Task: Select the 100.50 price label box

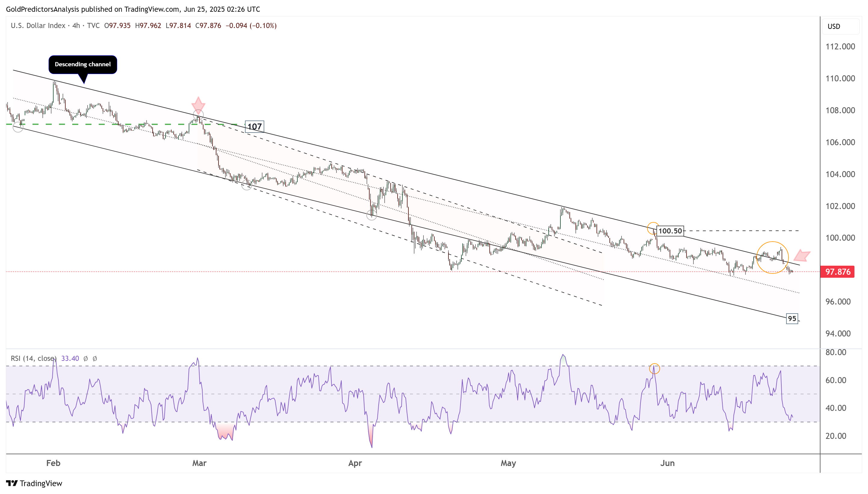Action: (670, 231)
